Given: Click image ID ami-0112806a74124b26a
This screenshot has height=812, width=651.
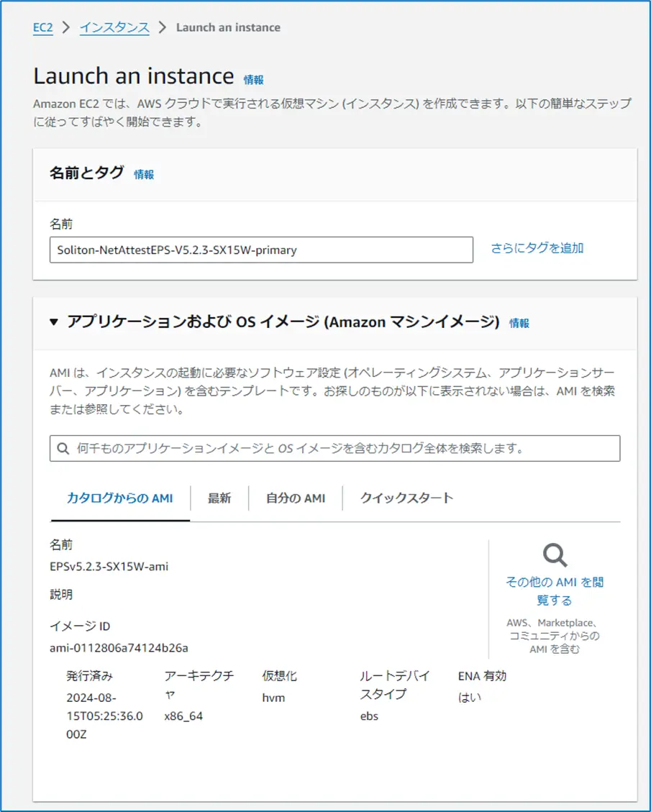Looking at the screenshot, I should click(119, 648).
